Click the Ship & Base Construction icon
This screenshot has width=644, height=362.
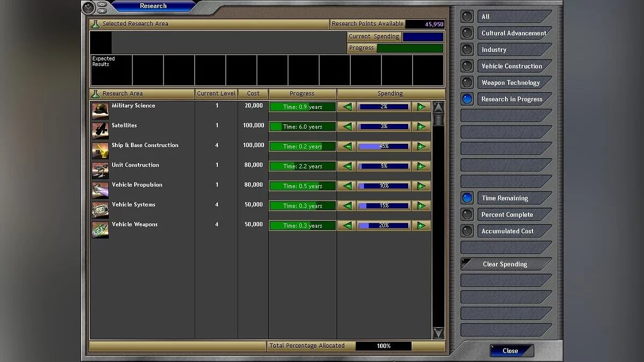[100, 150]
